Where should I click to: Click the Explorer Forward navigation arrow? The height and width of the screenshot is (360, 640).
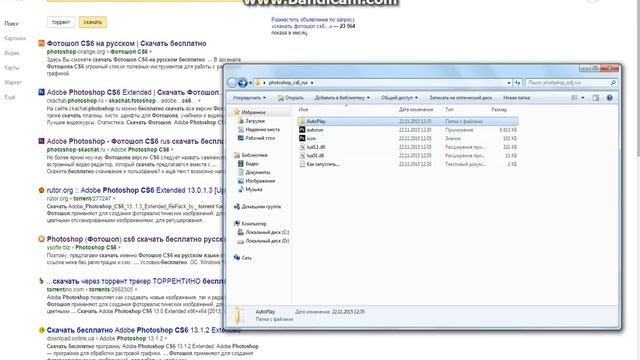click(242, 83)
